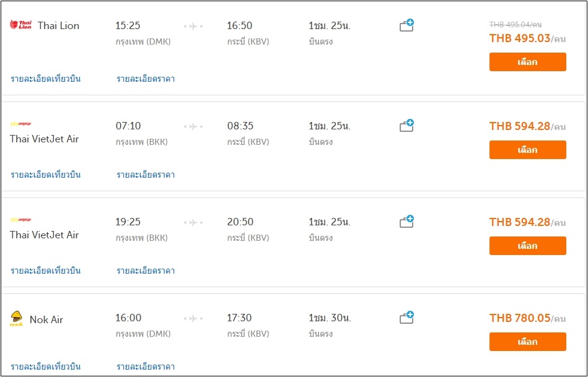Image resolution: width=588 pixels, height=377 pixels.
Task: Click baggage add icon on Nok Air flight
Action: [x=406, y=318]
